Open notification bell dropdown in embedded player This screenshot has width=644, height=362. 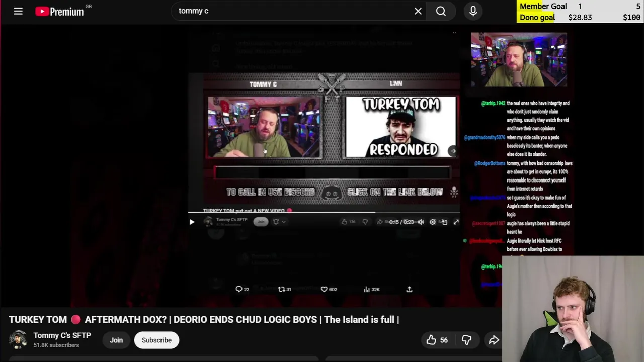click(x=279, y=222)
